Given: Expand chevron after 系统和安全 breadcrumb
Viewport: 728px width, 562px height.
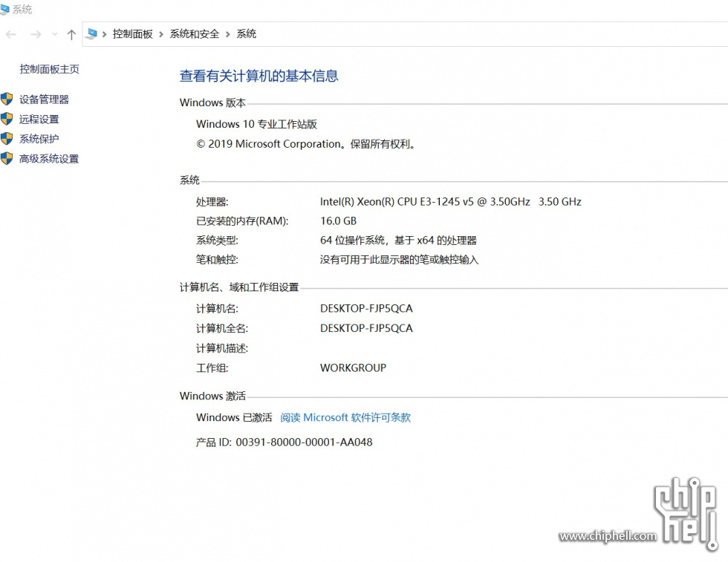Looking at the screenshot, I should pyautogui.click(x=228, y=34).
